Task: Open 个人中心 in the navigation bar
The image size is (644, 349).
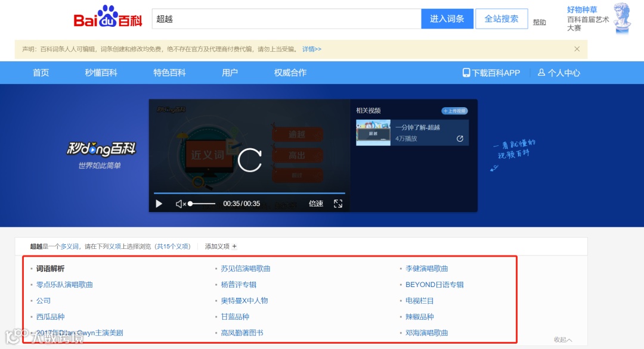Action: tap(559, 72)
